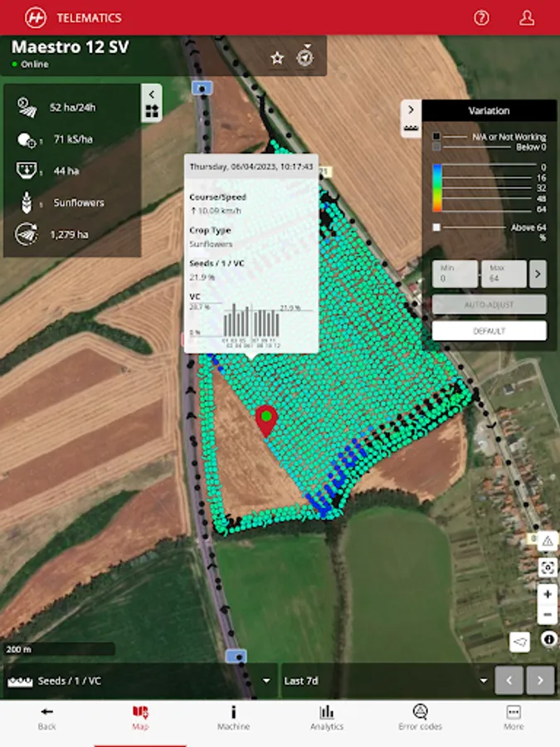The width and height of the screenshot is (560, 747).
Task: Collapse the left machine info panel
Action: (x=152, y=95)
